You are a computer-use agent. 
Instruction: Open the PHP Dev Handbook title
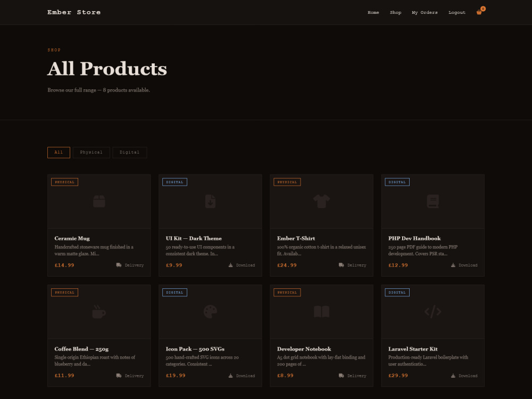[414, 238]
